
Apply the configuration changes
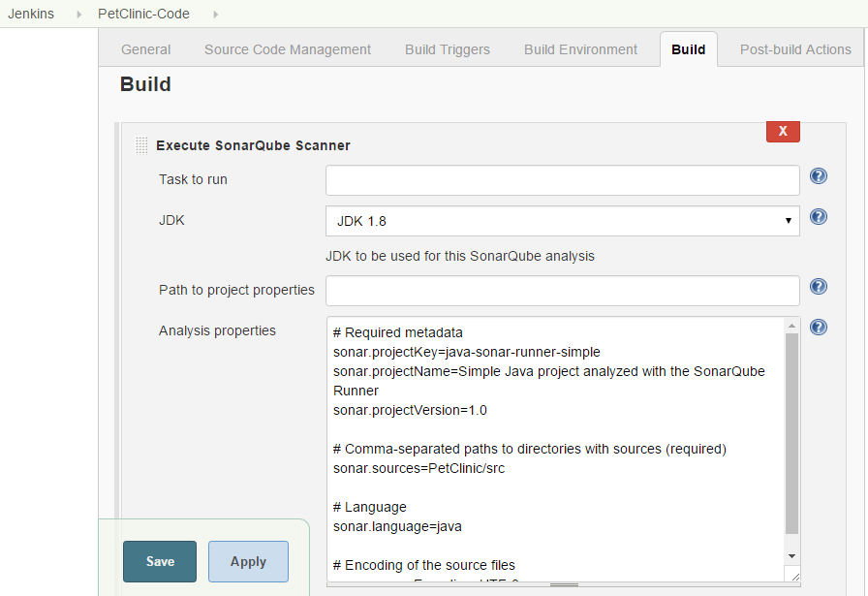click(x=248, y=561)
